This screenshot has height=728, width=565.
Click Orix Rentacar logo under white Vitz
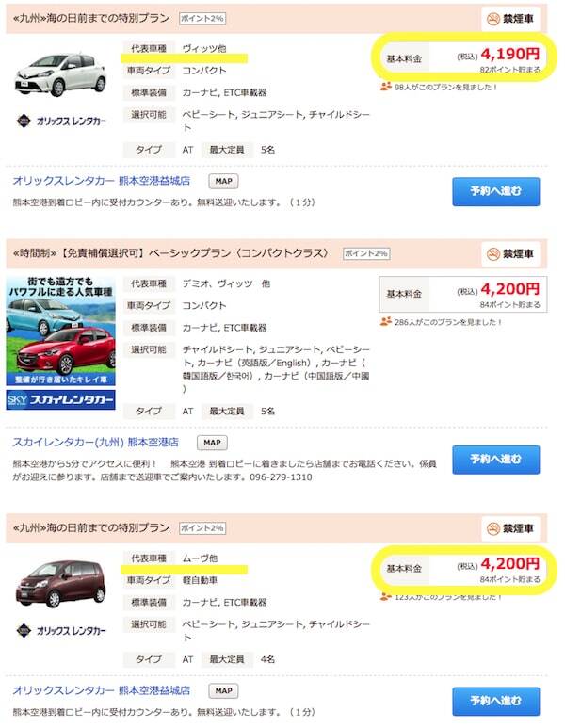[61, 121]
